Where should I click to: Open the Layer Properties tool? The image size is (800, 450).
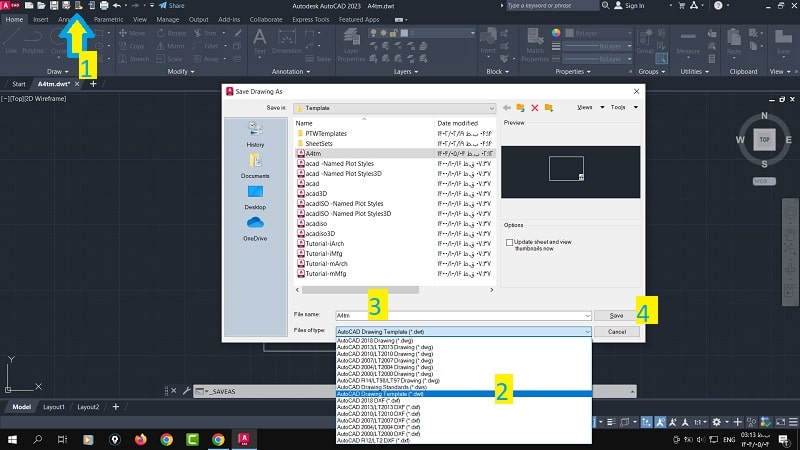point(351,45)
